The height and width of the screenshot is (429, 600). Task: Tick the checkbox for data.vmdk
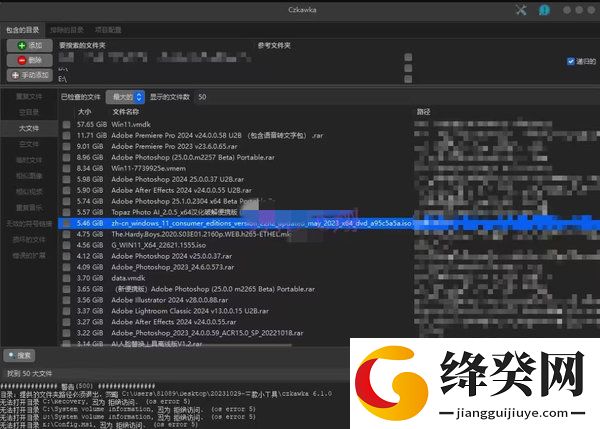[67, 278]
